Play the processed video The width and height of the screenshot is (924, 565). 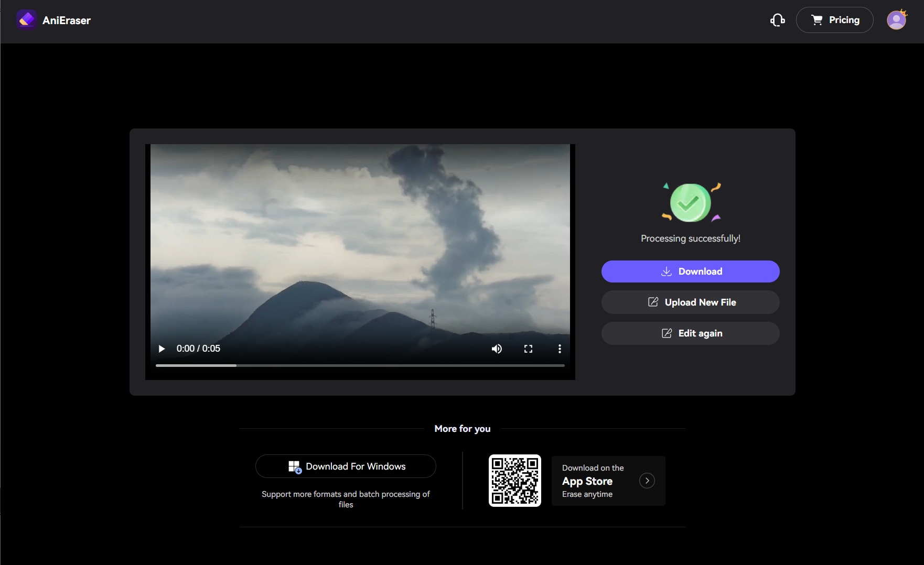[x=161, y=349]
